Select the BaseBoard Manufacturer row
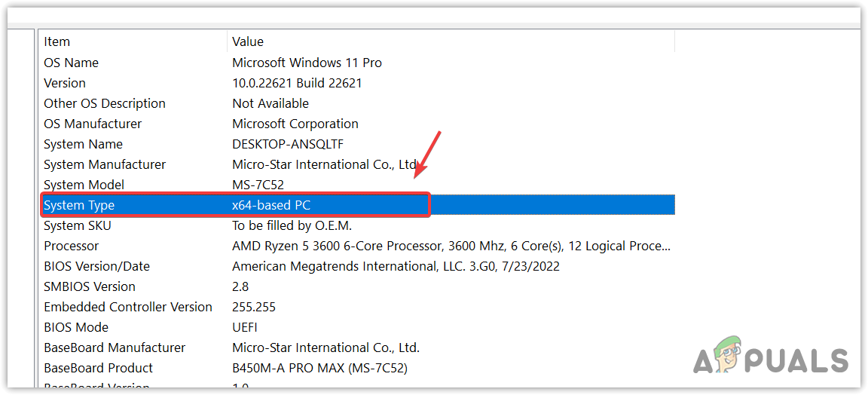 [x=115, y=348]
